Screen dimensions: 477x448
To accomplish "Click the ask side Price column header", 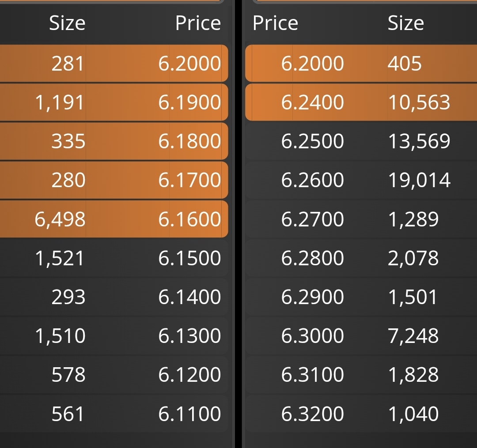I will click(275, 23).
